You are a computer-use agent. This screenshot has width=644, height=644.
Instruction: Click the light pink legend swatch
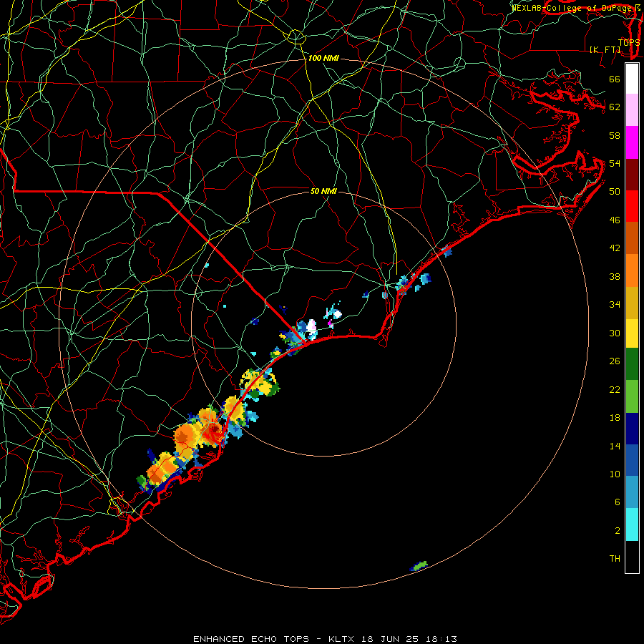(632, 110)
